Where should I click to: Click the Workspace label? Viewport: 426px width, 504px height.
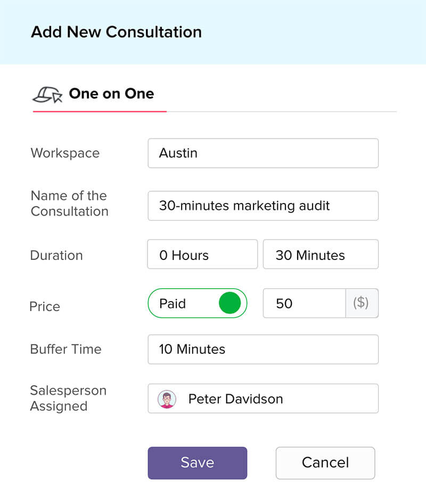65,153
